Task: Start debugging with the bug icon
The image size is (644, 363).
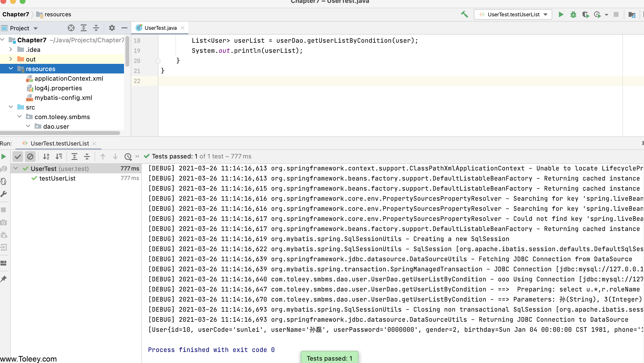Action: [x=573, y=14]
